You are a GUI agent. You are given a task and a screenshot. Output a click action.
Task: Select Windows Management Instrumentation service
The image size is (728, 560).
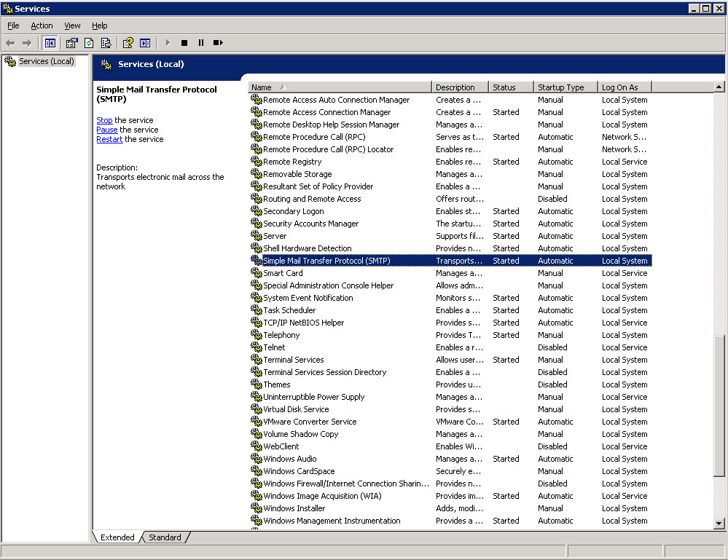(332, 521)
